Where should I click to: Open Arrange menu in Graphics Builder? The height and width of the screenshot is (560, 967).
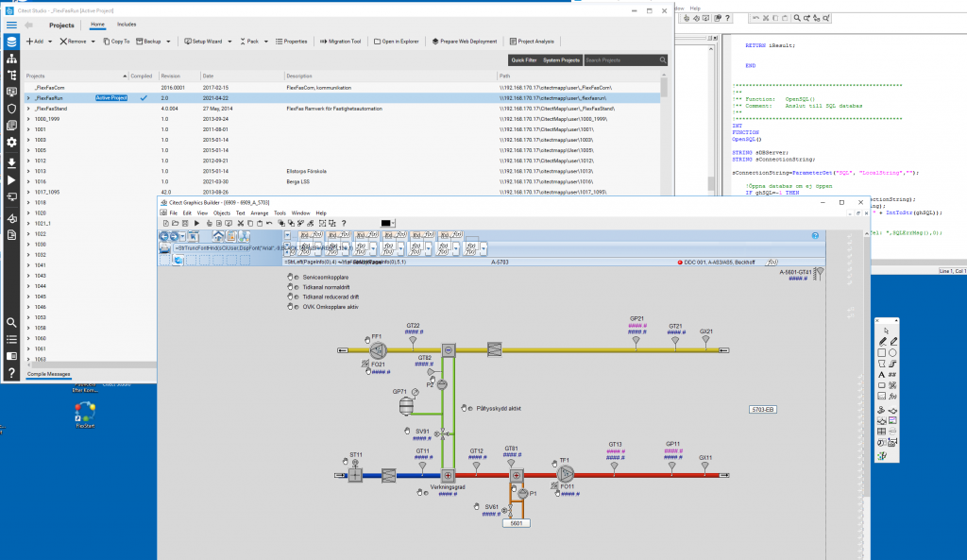click(x=259, y=212)
